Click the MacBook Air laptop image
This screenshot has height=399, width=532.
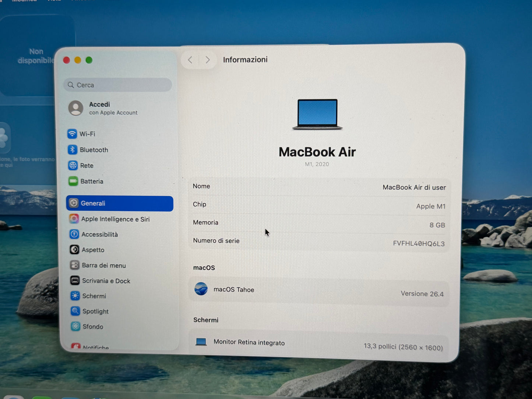(x=317, y=114)
